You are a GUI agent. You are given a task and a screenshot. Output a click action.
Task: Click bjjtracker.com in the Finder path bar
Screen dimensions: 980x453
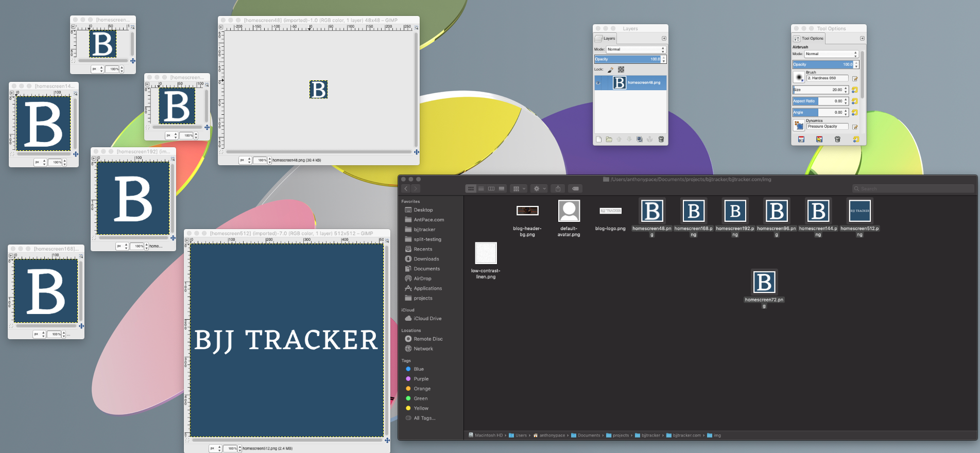point(687,435)
